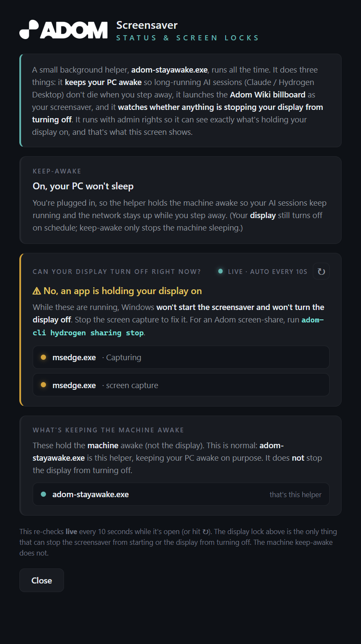Click the warning triangle icon before 'No, an app'
This screenshot has height=644, width=361.
(37, 291)
